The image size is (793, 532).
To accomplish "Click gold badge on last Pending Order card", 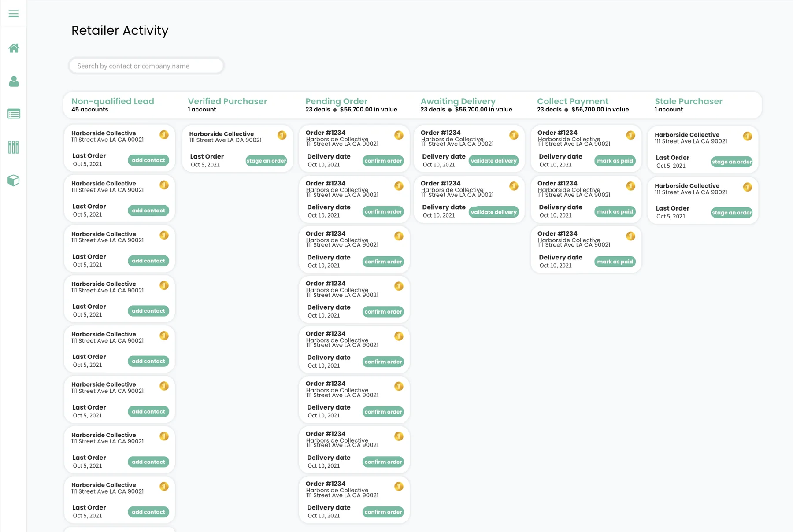I will (399, 486).
